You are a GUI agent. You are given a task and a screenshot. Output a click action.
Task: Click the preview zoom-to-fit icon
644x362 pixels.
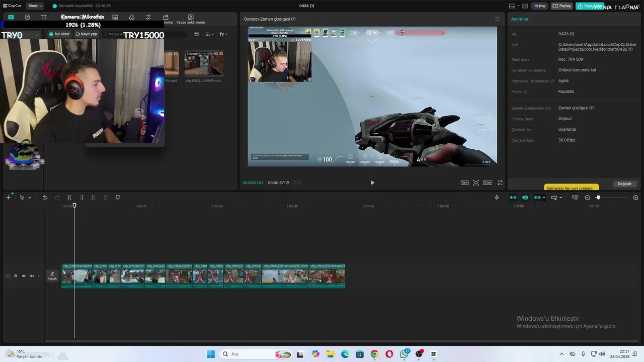[x=476, y=183]
